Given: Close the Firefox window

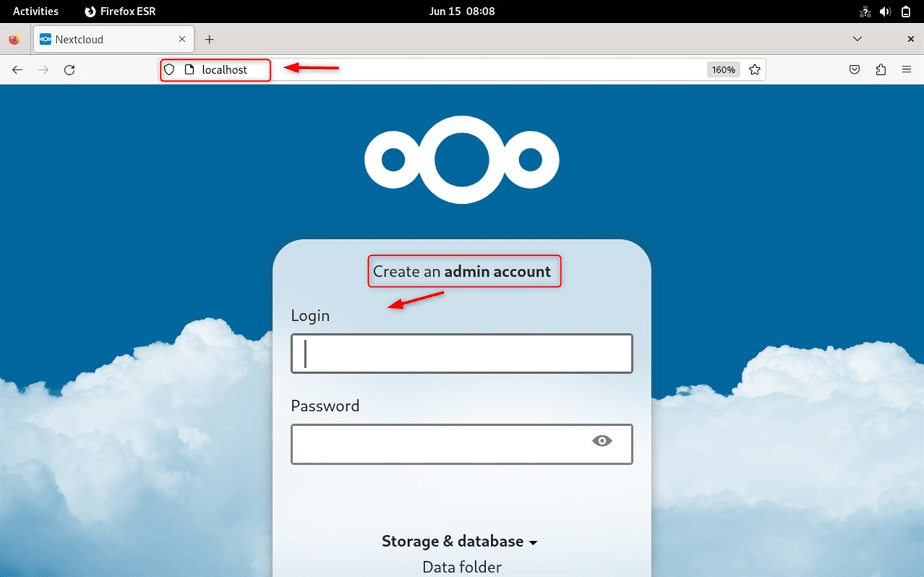Looking at the screenshot, I should [x=911, y=39].
